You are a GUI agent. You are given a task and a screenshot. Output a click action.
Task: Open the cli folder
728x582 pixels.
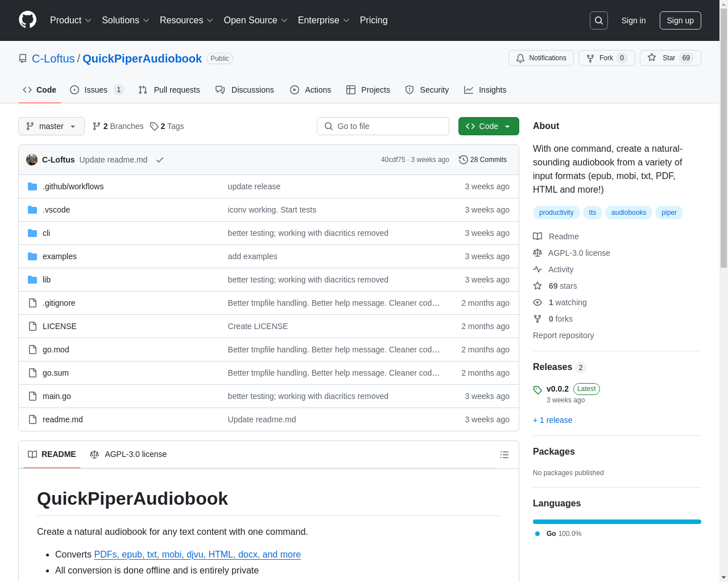pyautogui.click(x=46, y=233)
